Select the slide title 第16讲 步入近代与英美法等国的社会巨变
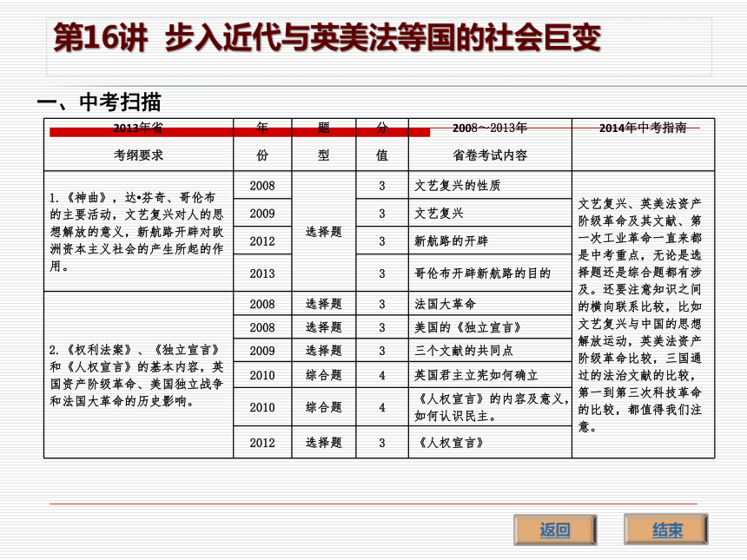The height and width of the screenshot is (560, 747). [x=327, y=37]
